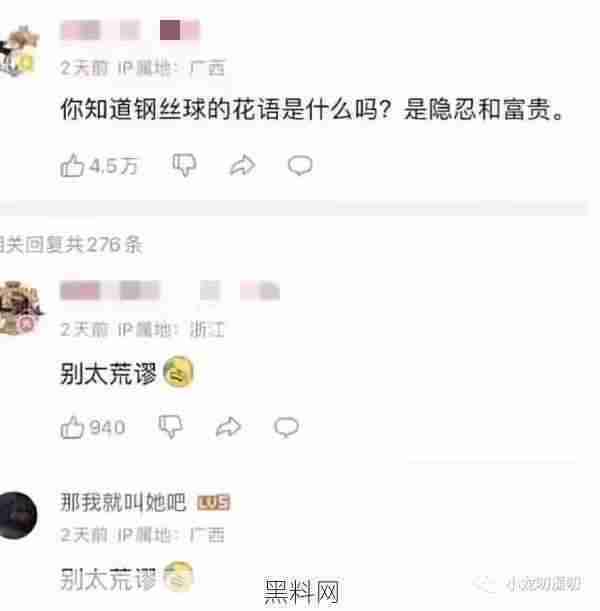Screen dimensions: 600x611
Task: Open dark avatar of 那我就叫她吧
Action: [x=18, y=515]
